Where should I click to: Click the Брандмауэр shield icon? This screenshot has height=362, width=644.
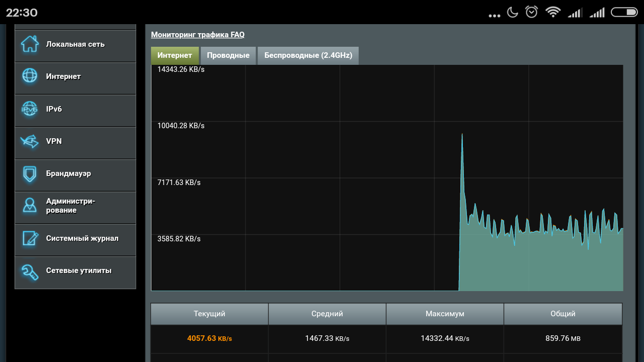pos(30,174)
